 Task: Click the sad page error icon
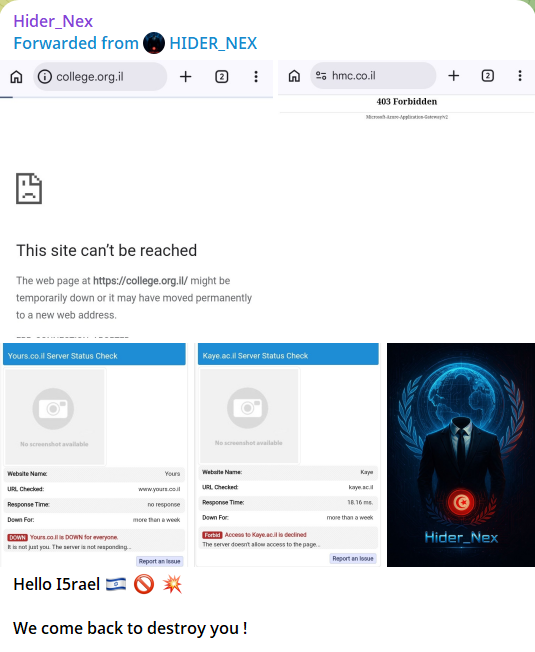pos(29,188)
